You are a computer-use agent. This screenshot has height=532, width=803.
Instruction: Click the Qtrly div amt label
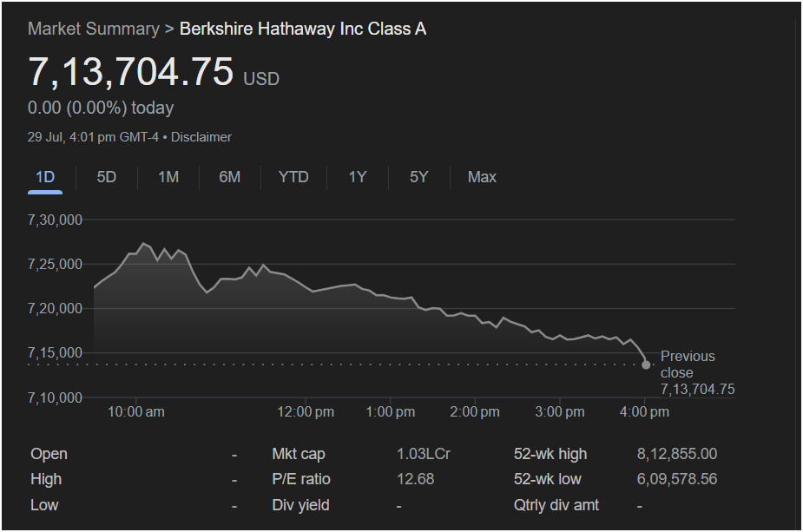(x=556, y=505)
